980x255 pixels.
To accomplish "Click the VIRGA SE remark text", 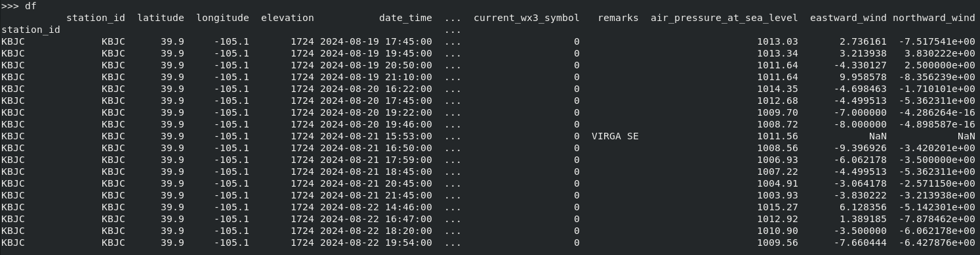I will click(x=615, y=136).
